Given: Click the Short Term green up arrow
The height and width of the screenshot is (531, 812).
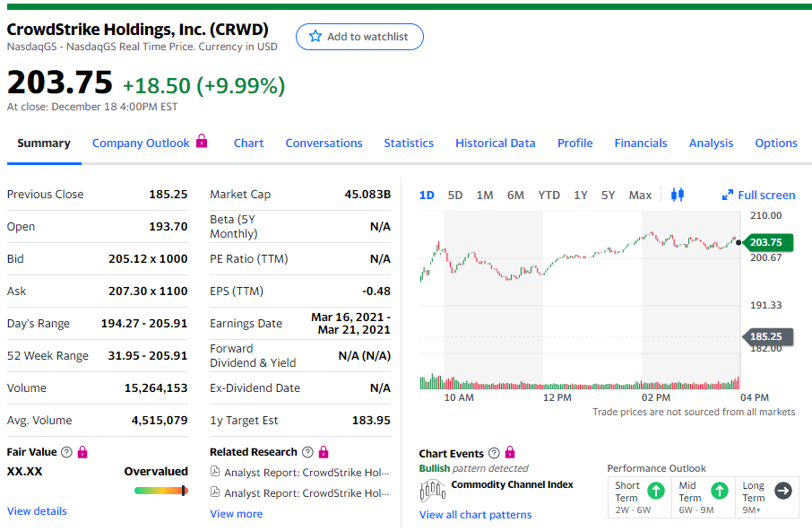Looking at the screenshot, I should coord(655,491).
